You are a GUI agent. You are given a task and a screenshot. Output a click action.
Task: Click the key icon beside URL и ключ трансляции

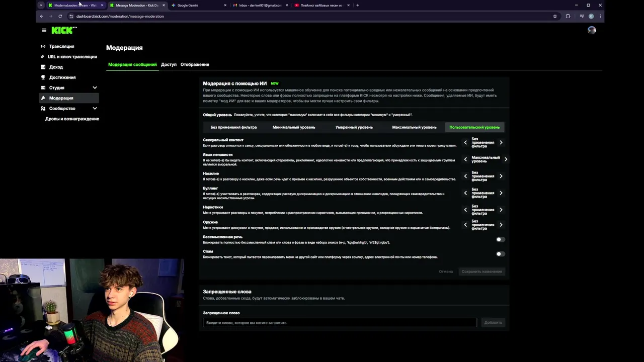(x=43, y=57)
